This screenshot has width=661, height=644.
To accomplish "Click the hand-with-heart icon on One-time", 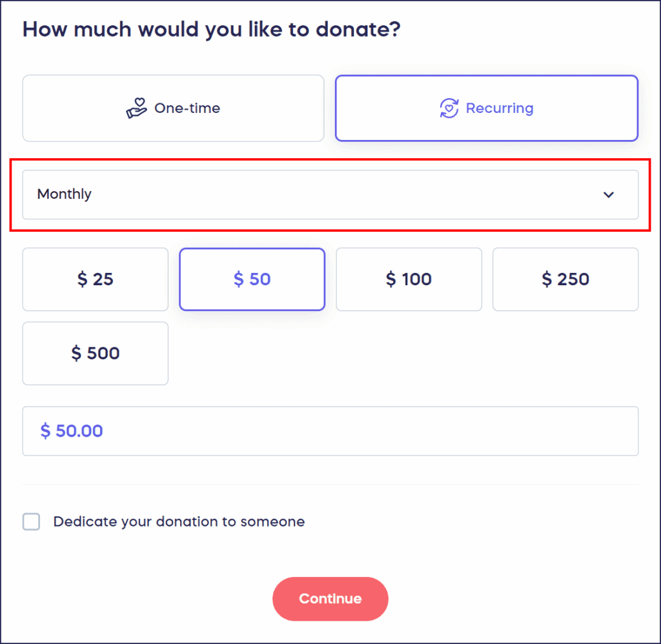I will pos(136,108).
